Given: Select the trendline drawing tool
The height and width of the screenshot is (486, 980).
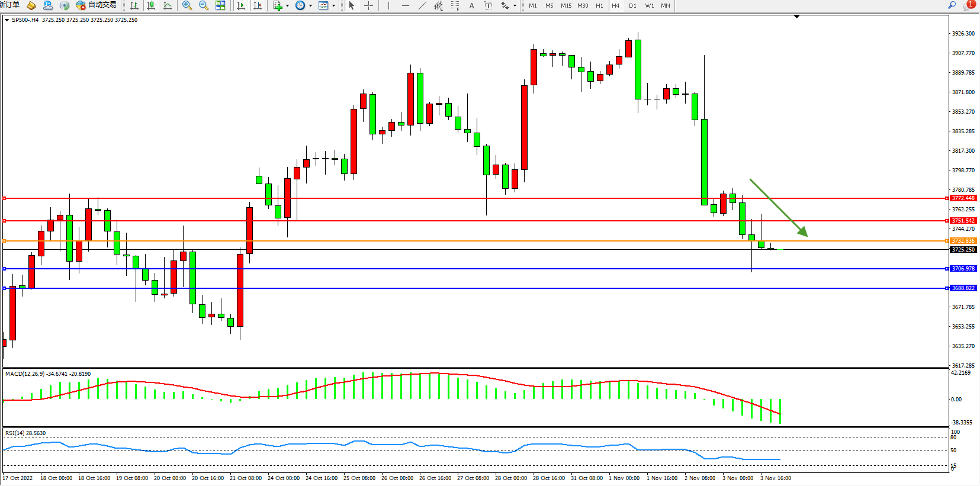Looking at the screenshot, I should click(422, 5).
